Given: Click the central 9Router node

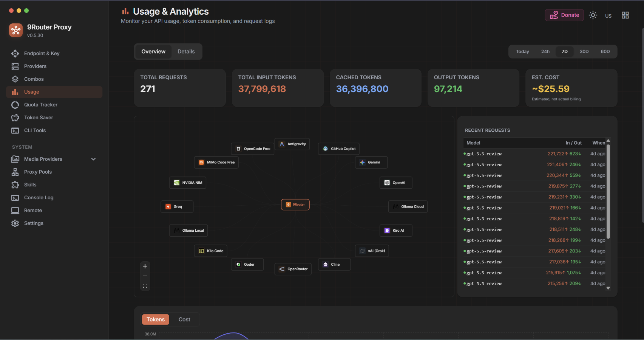Looking at the screenshot, I should tap(295, 205).
